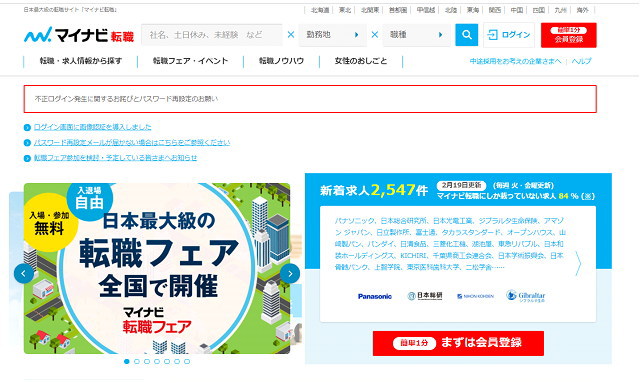Select the seventh carousel dot indicator
The height and width of the screenshot is (383, 640).
(187, 361)
